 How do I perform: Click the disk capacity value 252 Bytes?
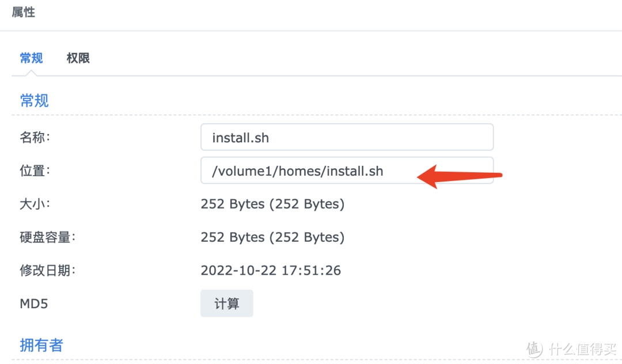coord(272,237)
